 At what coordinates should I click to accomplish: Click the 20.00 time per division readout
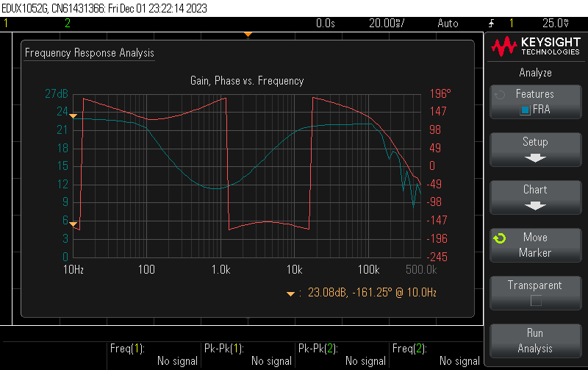(x=387, y=24)
